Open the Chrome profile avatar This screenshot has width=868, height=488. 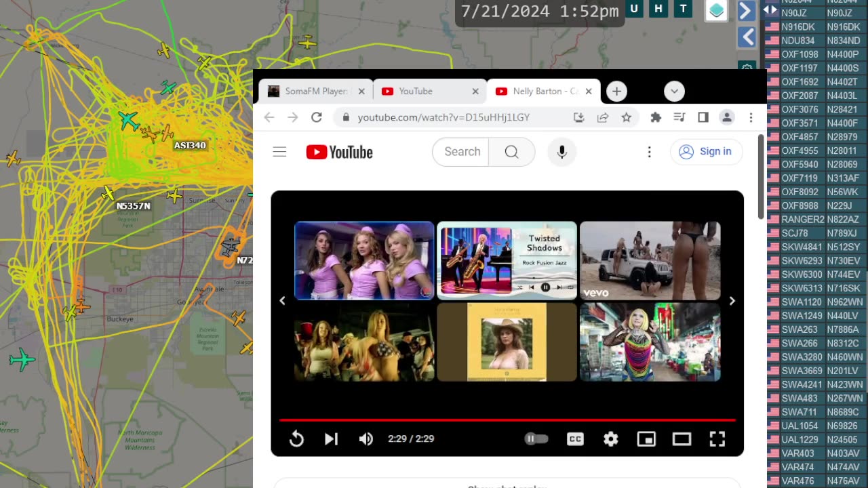coord(727,117)
